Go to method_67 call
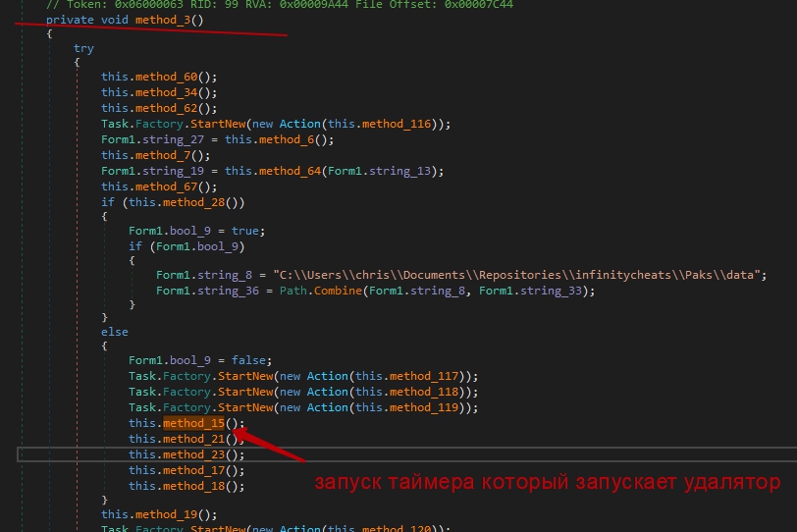This screenshot has width=797, height=532. point(166,187)
